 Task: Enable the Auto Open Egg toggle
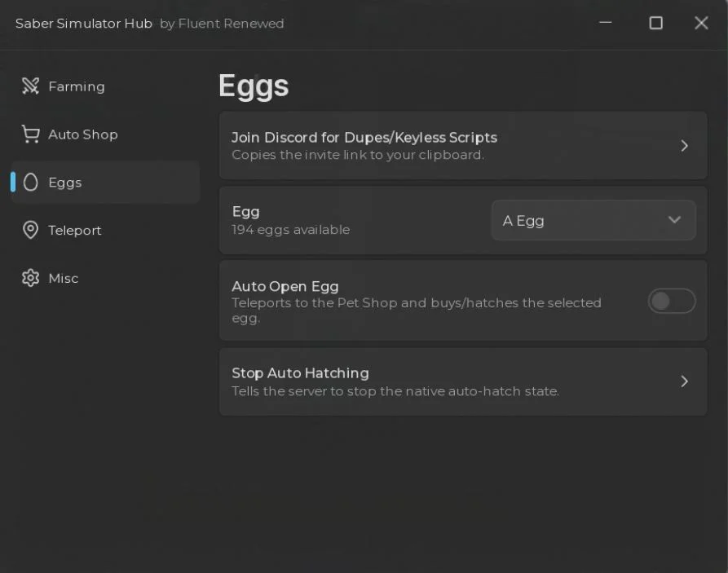click(x=672, y=301)
